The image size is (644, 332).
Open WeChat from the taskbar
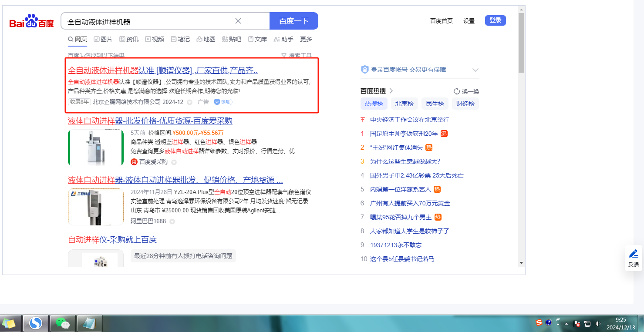click(63, 323)
